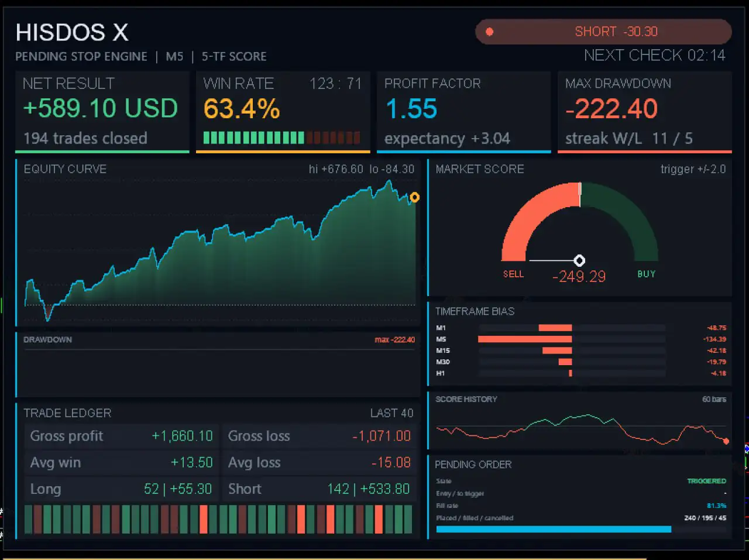
Task: Click the Market Score gauge needle knob
Action: pos(579,260)
